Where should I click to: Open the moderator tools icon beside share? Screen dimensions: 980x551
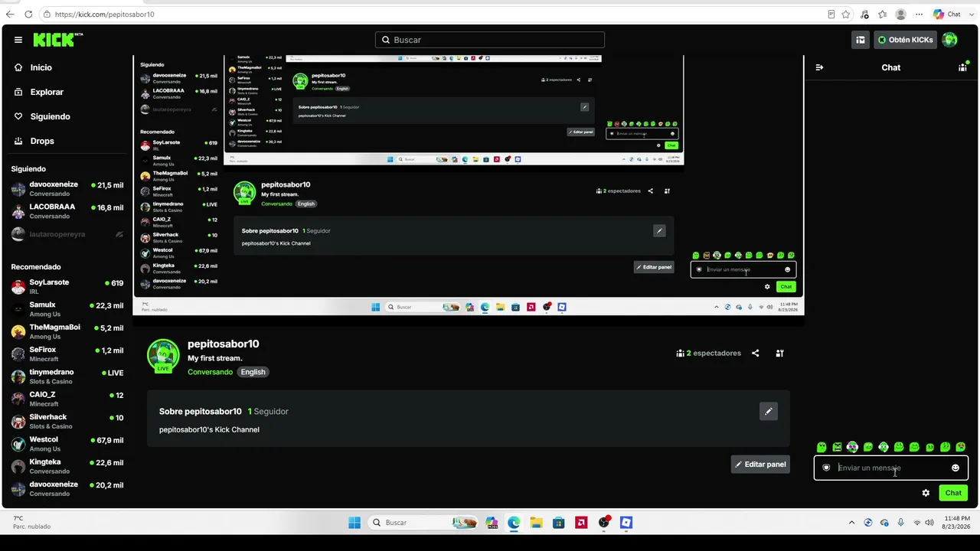[x=779, y=354]
